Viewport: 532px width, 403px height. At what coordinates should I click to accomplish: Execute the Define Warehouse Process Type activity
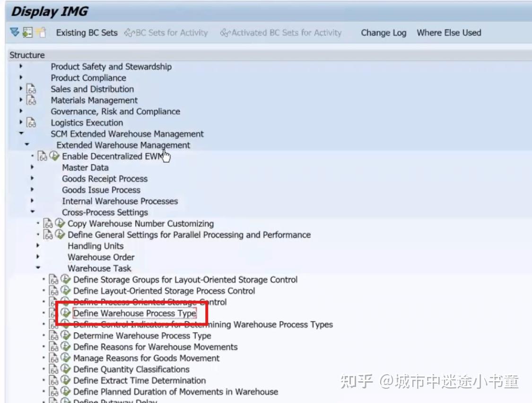65,313
